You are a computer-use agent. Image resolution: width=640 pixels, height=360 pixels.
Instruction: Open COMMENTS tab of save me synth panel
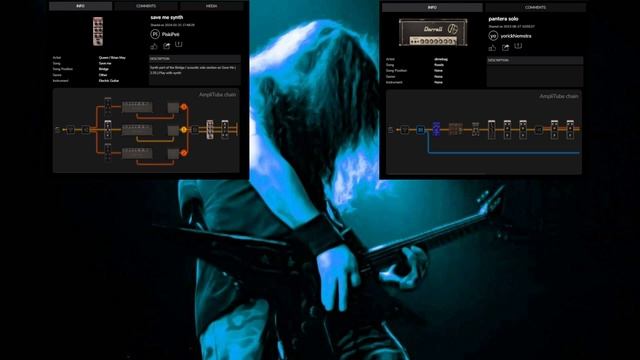click(x=146, y=6)
